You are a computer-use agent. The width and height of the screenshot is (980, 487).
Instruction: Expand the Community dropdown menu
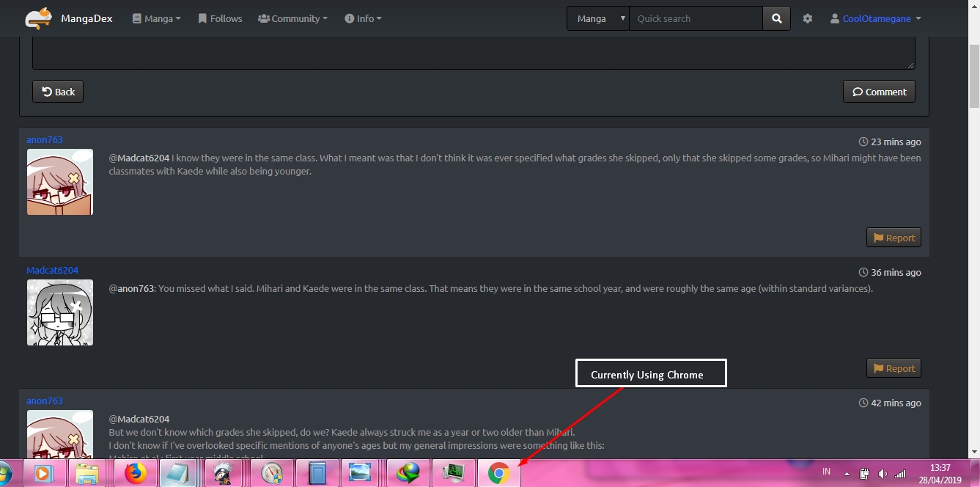point(292,18)
